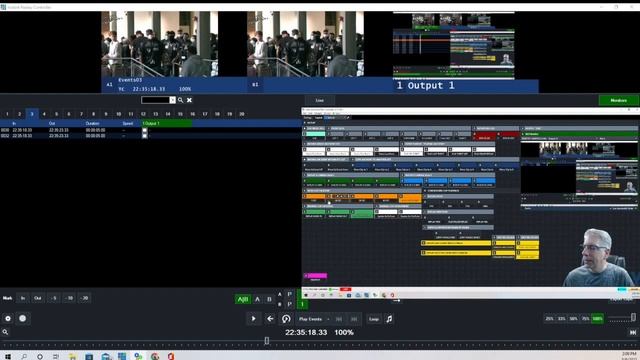The image size is (640, 360).
Task: Open Cortana from the taskbar
Action: coord(40,356)
